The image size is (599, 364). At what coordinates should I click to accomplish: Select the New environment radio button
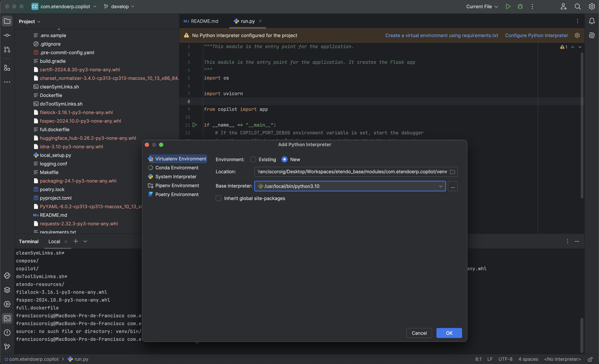(284, 160)
